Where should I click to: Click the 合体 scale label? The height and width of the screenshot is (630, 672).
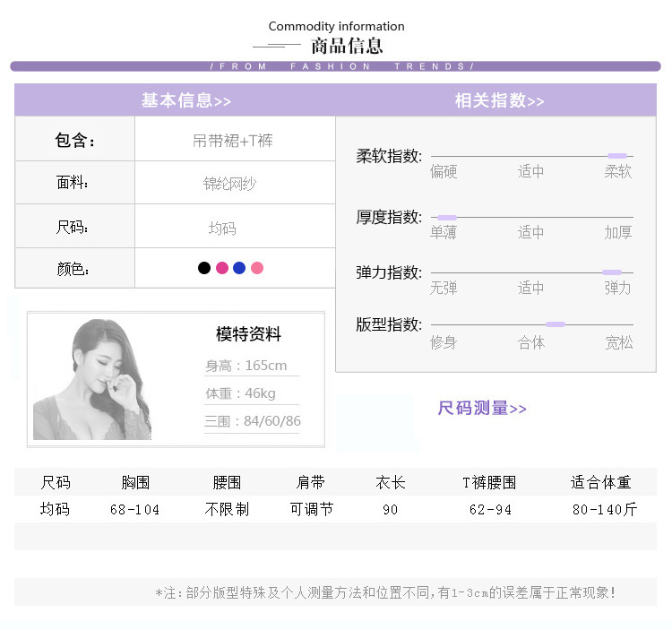click(x=531, y=342)
